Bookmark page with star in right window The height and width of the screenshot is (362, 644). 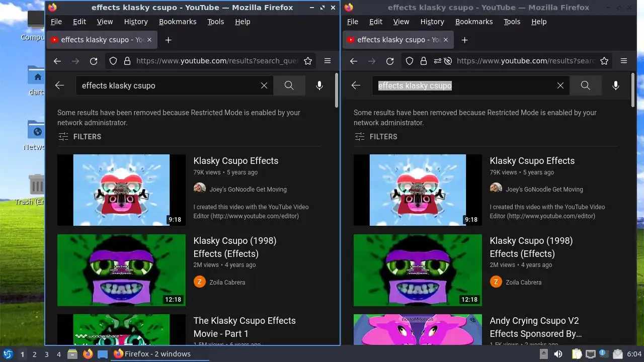(x=604, y=61)
